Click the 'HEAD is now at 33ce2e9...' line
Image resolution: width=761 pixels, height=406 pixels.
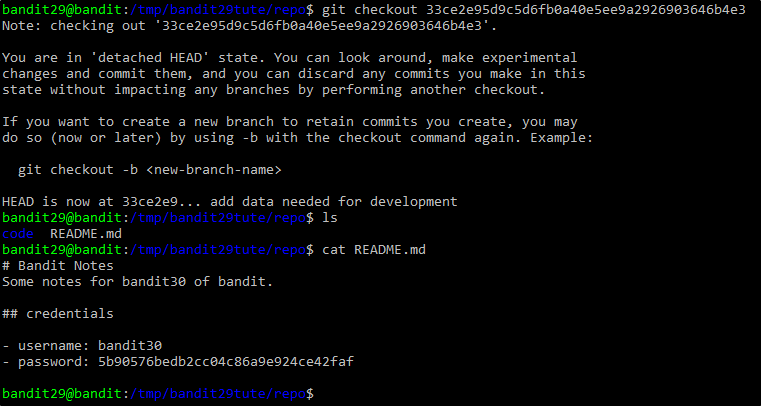230,201
